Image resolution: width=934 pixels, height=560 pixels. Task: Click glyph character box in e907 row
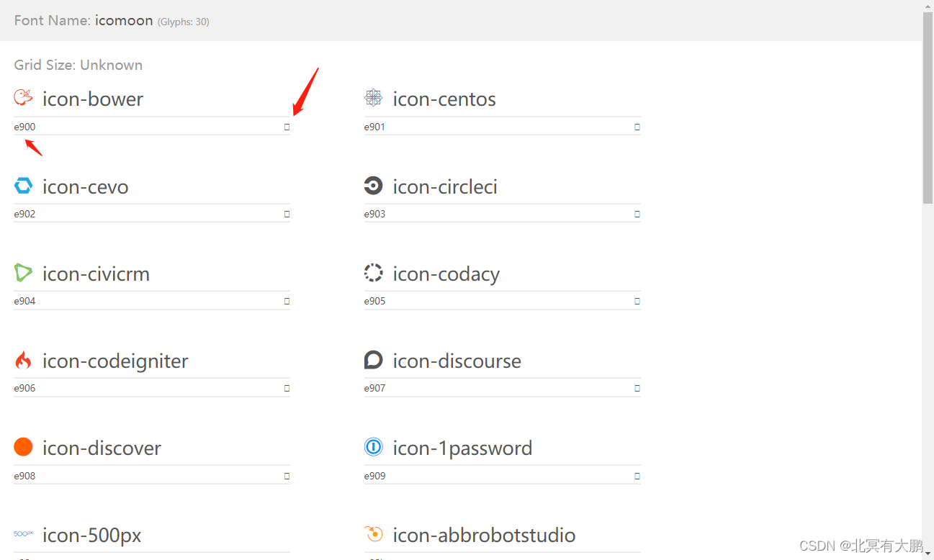pos(637,388)
